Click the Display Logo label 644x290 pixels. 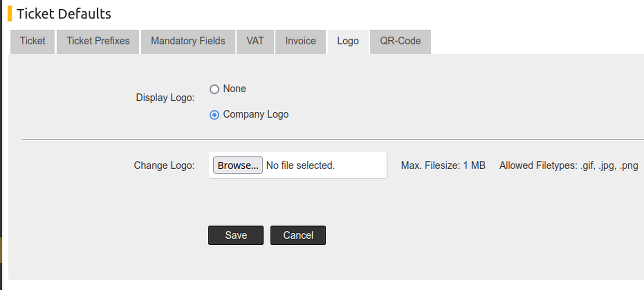pyautogui.click(x=165, y=97)
